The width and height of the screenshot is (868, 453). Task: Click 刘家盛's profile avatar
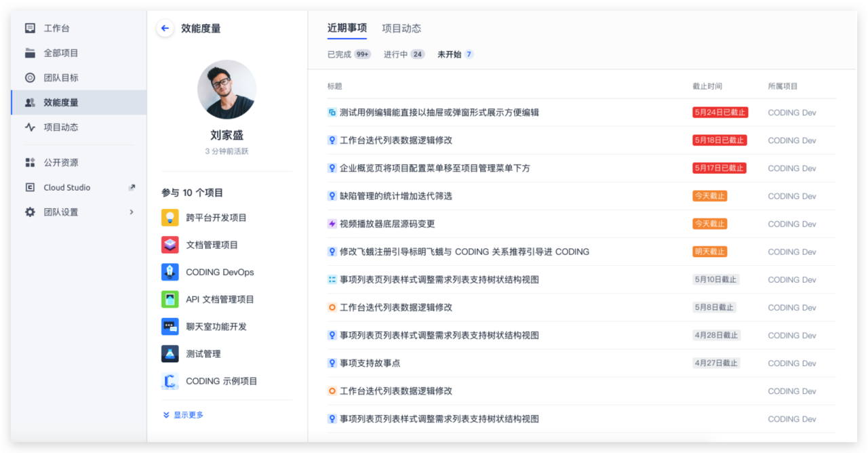click(x=226, y=90)
